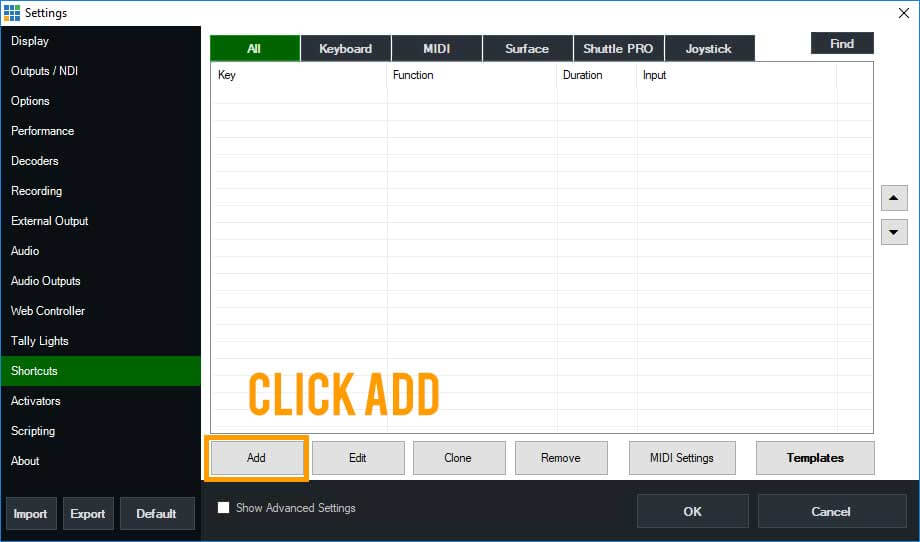The image size is (920, 542).
Task: Click the Clone button
Action: (458, 458)
